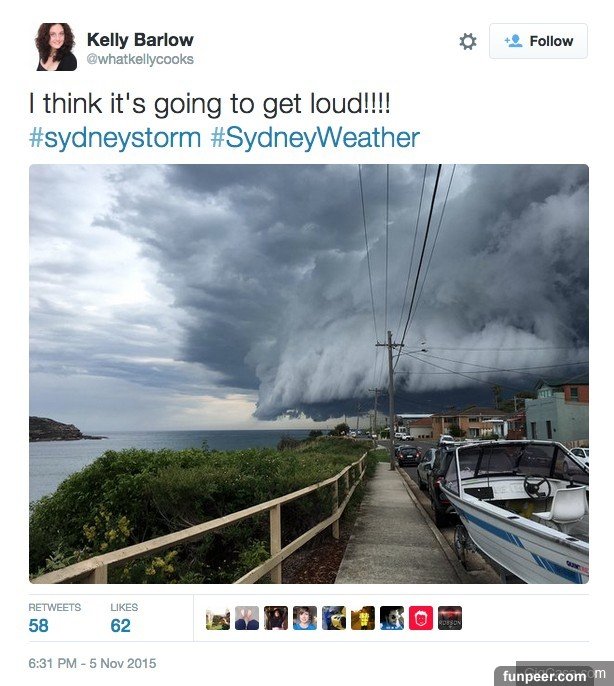Open the 6:31 PM - 5 Nov 2015 timestamp
The image size is (614, 686).
click(92, 663)
